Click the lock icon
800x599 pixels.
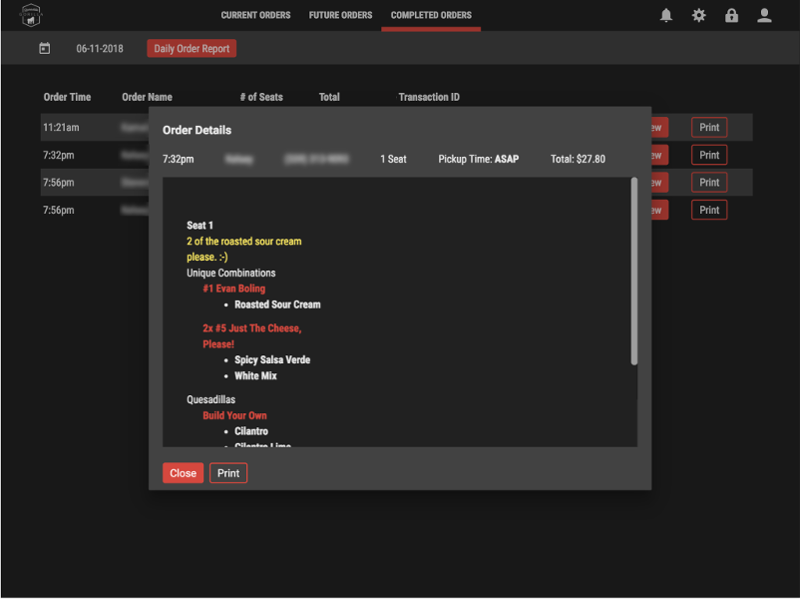point(731,15)
